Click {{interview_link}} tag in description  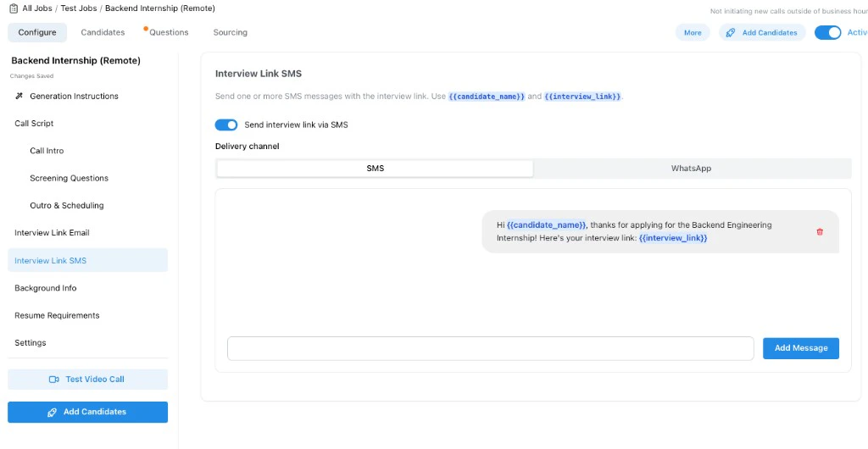583,97
